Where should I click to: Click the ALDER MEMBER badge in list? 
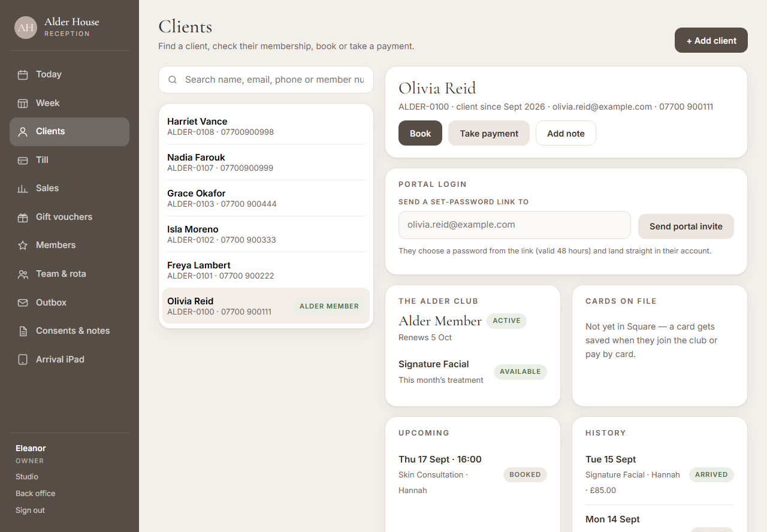[329, 306]
